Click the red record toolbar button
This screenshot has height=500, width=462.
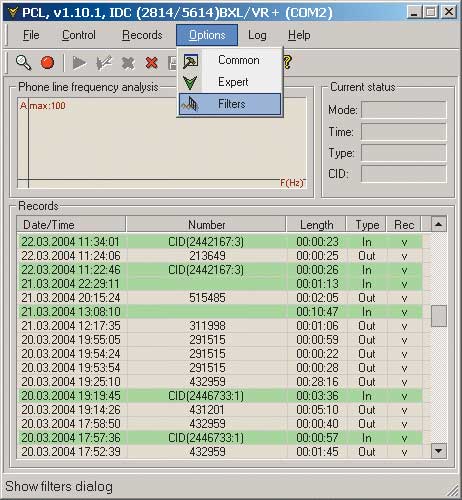tap(47, 62)
